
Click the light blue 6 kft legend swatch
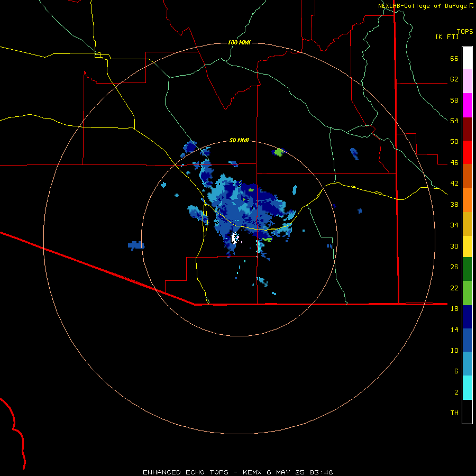tap(467, 364)
